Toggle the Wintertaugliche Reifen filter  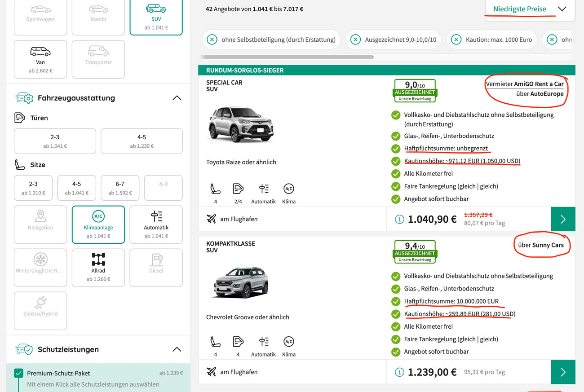(x=40, y=268)
